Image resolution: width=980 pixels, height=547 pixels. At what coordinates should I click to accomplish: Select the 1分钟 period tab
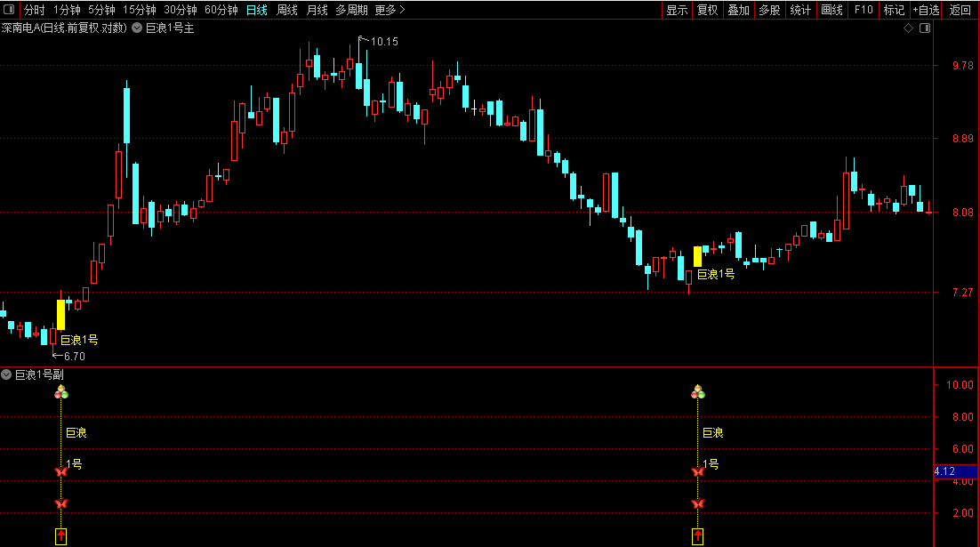pyautogui.click(x=66, y=10)
